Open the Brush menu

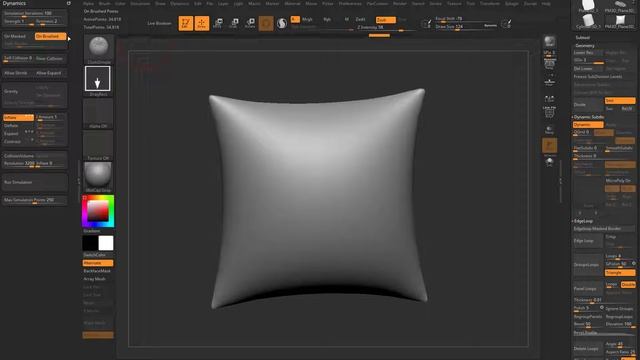(x=104, y=3)
